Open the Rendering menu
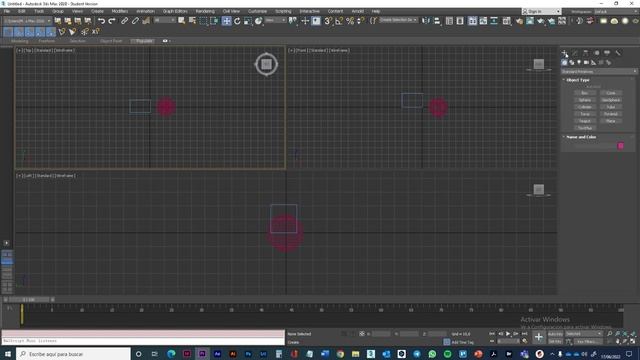This screenshot has width=640, height=360. coord(205,11)
